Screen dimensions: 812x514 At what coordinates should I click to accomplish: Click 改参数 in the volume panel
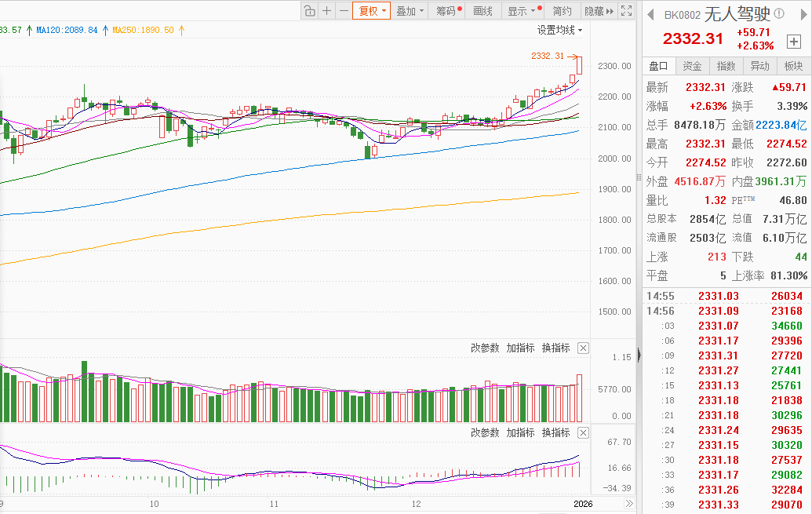484,348
